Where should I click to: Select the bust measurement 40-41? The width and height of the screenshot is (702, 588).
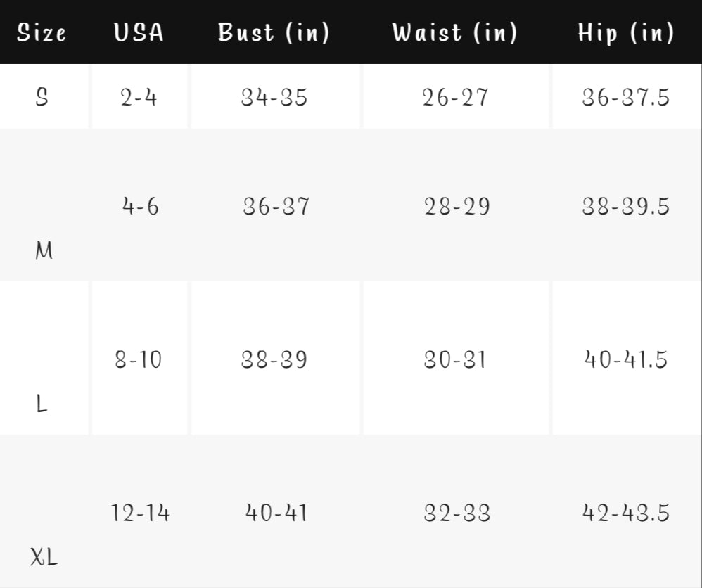point(276,513)
